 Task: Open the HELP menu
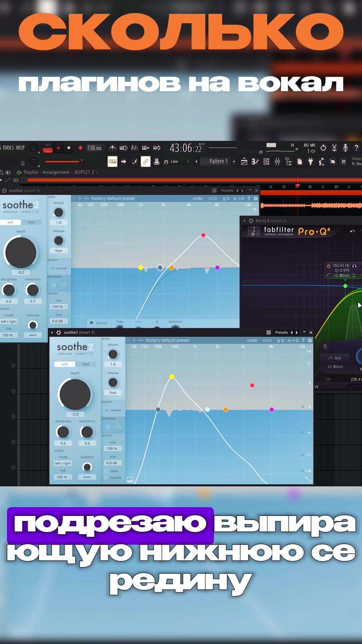[x=20, y=148]
